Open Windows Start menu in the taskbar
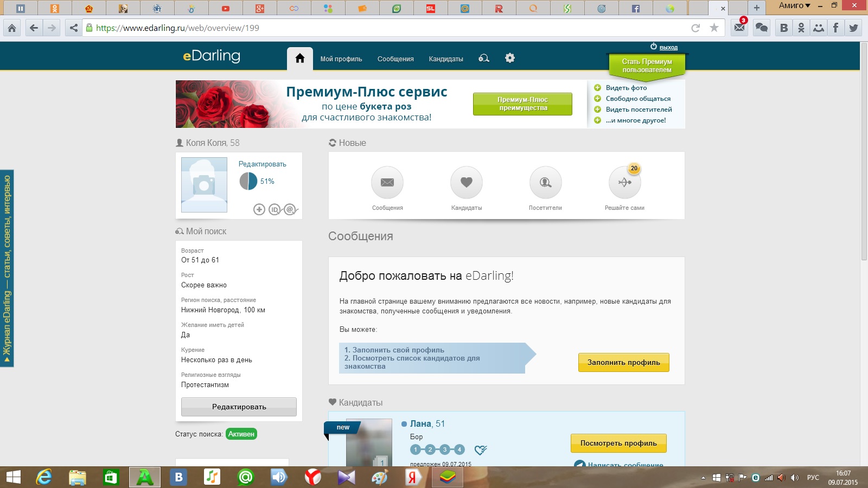 point(13,477)
